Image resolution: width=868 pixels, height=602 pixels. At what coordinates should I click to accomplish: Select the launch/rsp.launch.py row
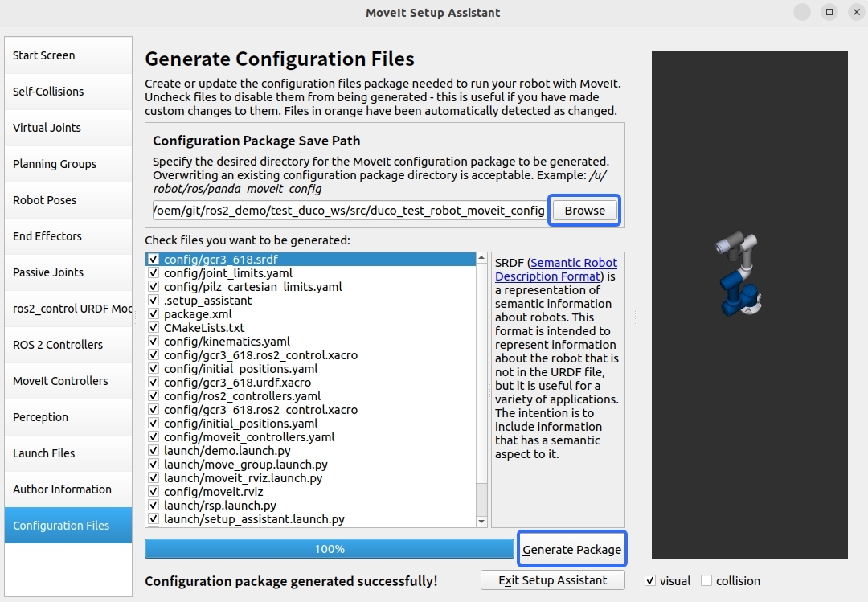coord(310,505)
